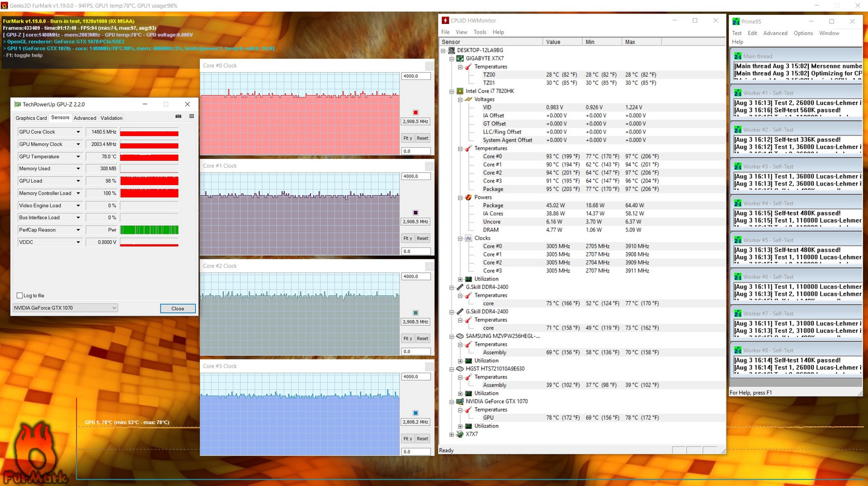Click the Prime95 Main thread window icon

tap(738, 56)
